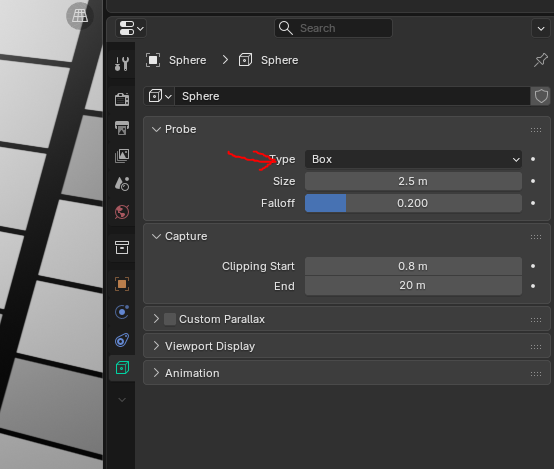This screenshot has height=469, width=554.
Task: Animate Clipping Start property dot
Action: 533,266
